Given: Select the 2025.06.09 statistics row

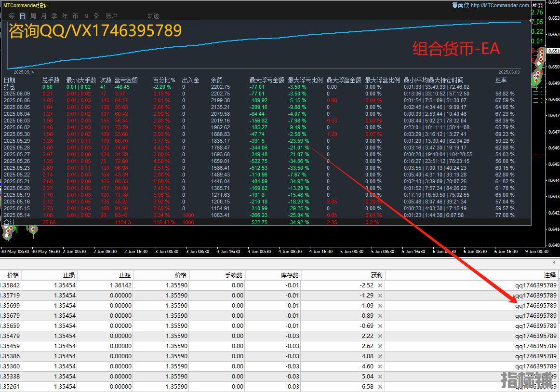Looking at the screenshot, I should coord(266,94).
